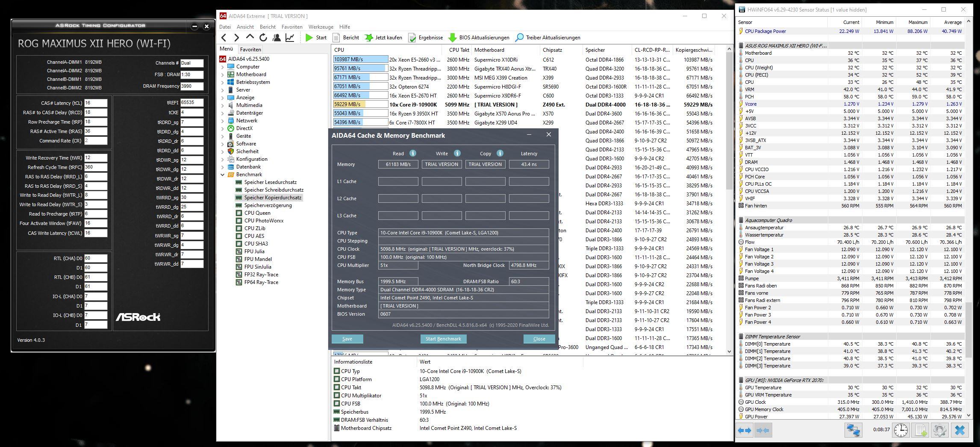
Task: Expand the Software tree node
Action: click(223, 144)
